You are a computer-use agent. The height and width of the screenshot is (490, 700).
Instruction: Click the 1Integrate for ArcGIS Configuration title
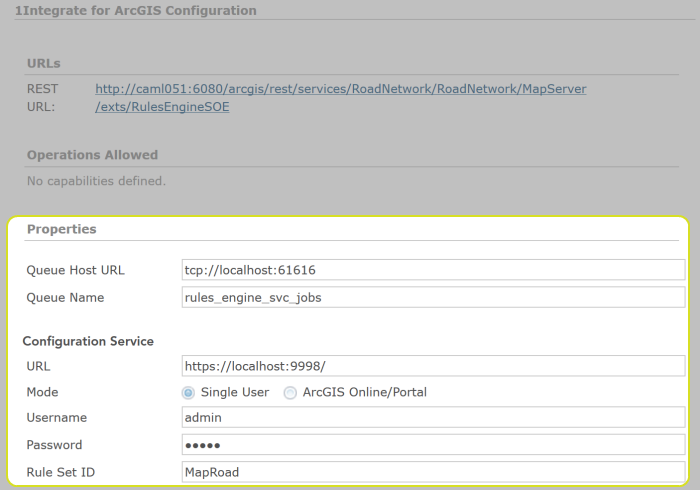click(x=136, y=11)
